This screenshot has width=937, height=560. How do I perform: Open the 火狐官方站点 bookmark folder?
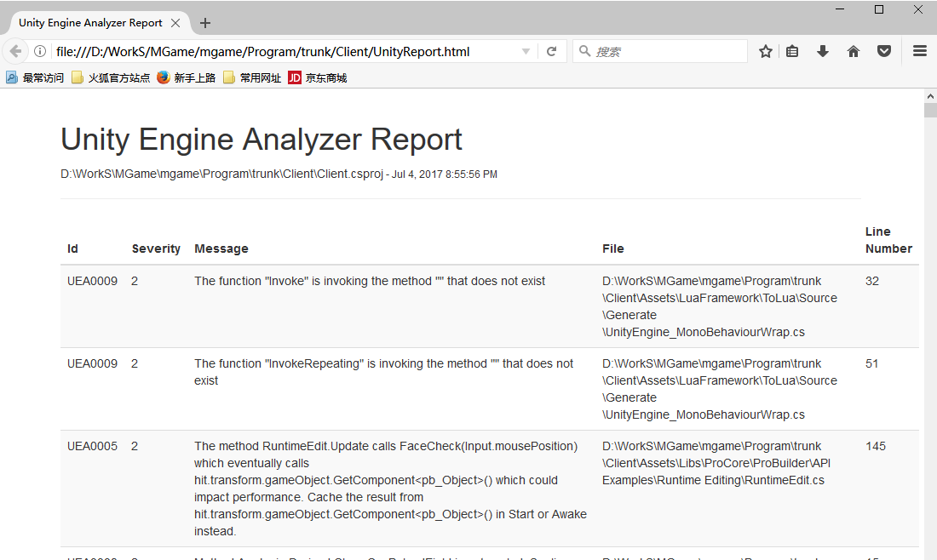pyautogui.click(x=111, y=77)
